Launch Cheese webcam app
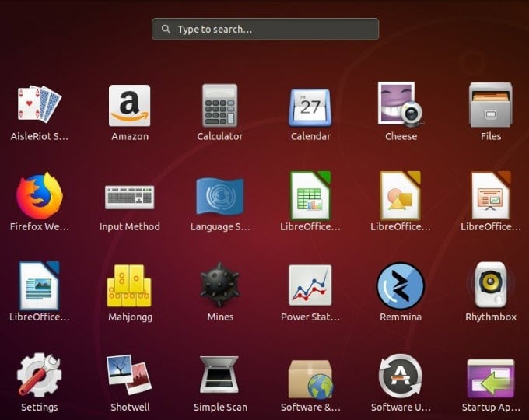 [x=401, y=104]
